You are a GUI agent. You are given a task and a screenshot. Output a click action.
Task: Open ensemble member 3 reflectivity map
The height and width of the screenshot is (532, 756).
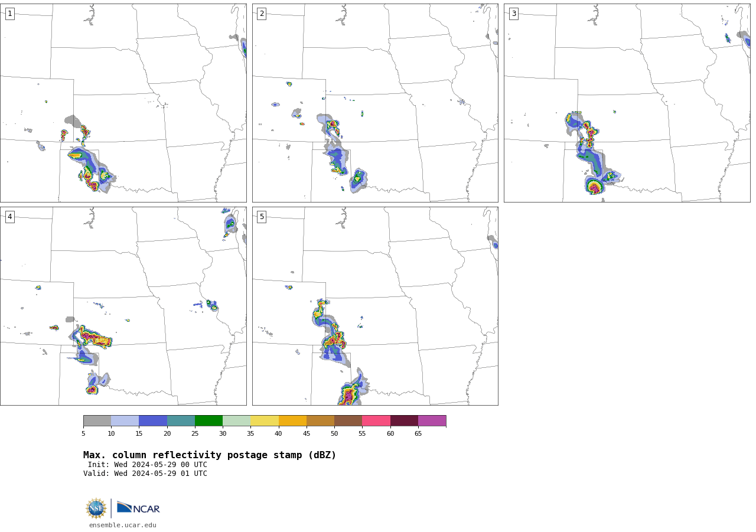click(627, 103)
